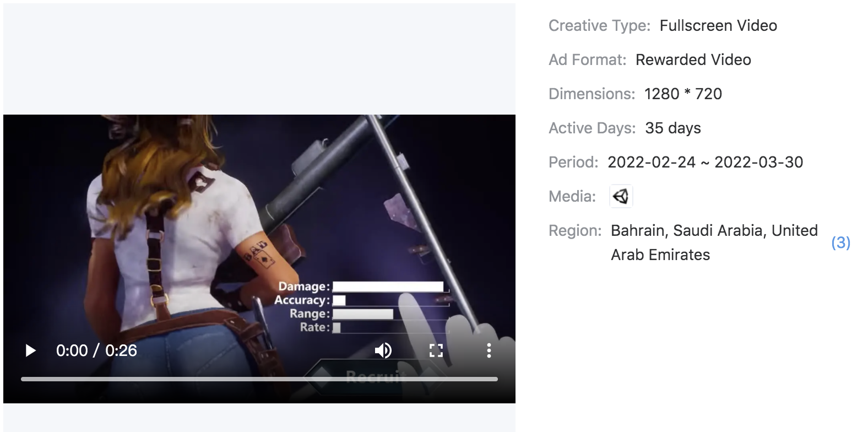
Task: Expand the region list via (3)
Action: click(840, 242)
